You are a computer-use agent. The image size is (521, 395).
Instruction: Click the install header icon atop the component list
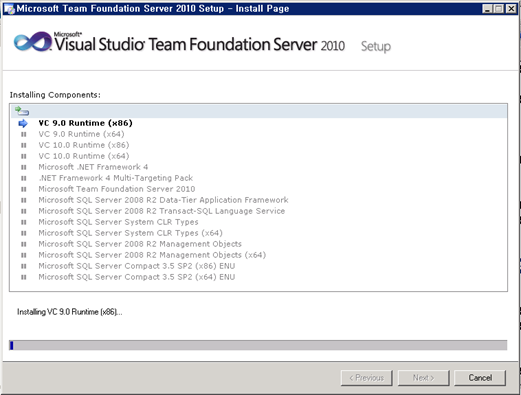pos(22,111)
